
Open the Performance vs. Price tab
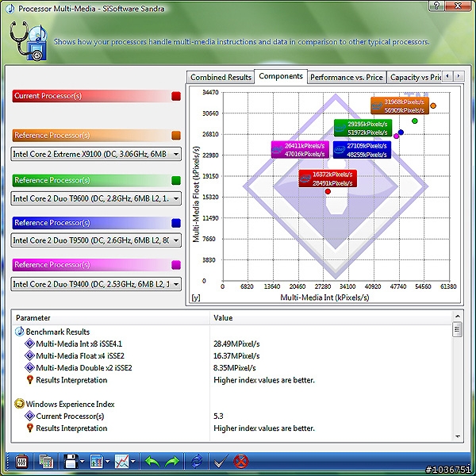(x=347, y=78)
